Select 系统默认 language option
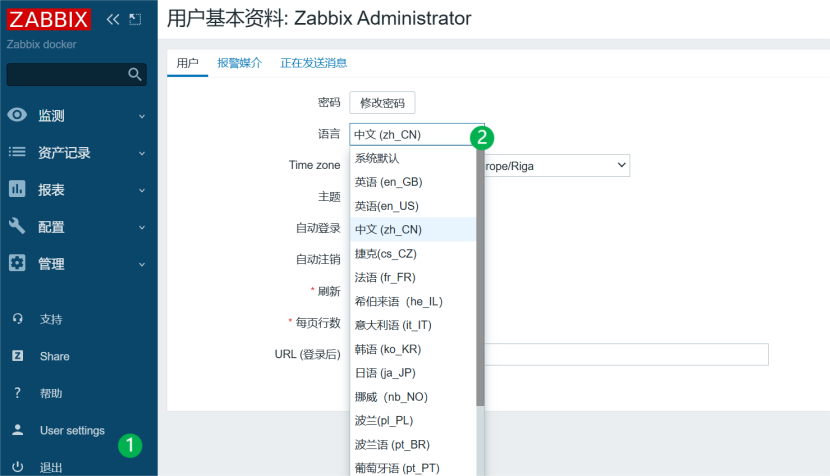 (413, 158)
